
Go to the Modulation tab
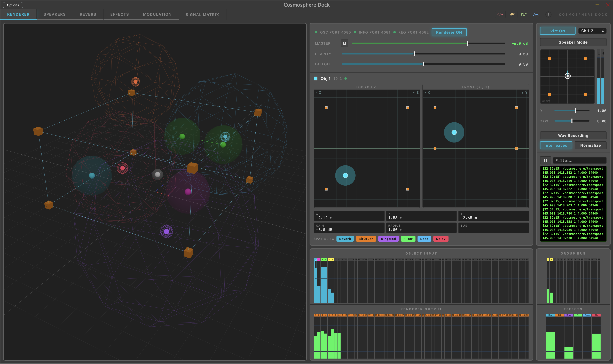(157, 14)
